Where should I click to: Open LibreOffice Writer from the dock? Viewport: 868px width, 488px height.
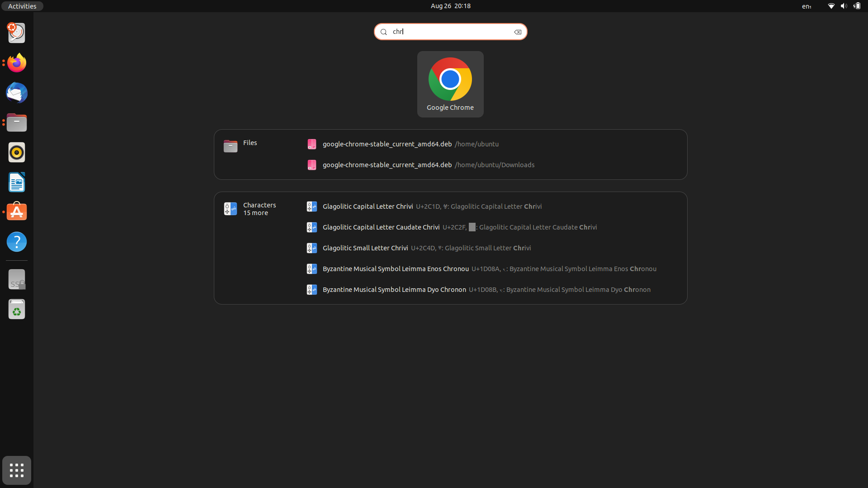point(17,182)
